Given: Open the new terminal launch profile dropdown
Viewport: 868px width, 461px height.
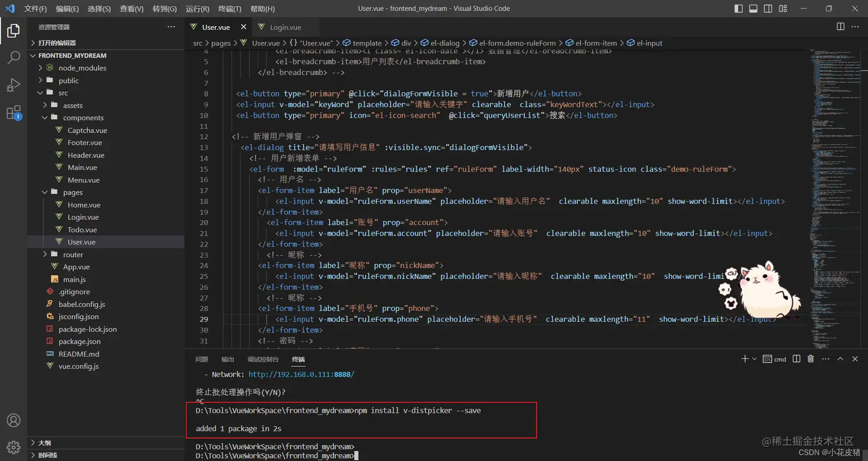Looking at the screenshot, I should [754, 359].
